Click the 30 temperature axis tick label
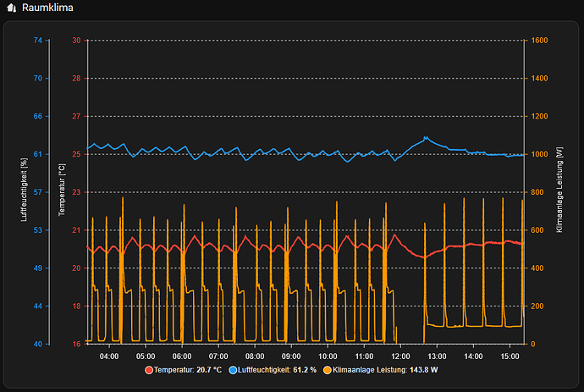 [76, 41]
